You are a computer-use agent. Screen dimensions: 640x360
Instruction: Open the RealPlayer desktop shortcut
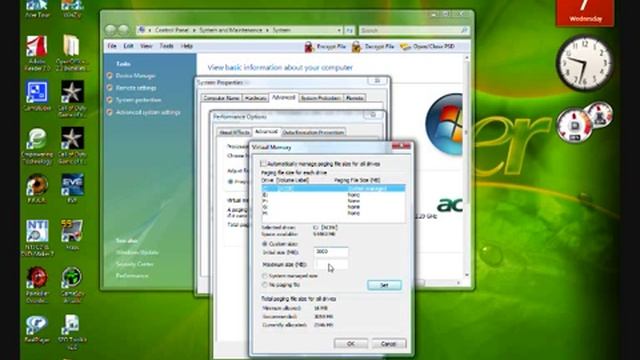pyautogui.click(x=37, y=325)
